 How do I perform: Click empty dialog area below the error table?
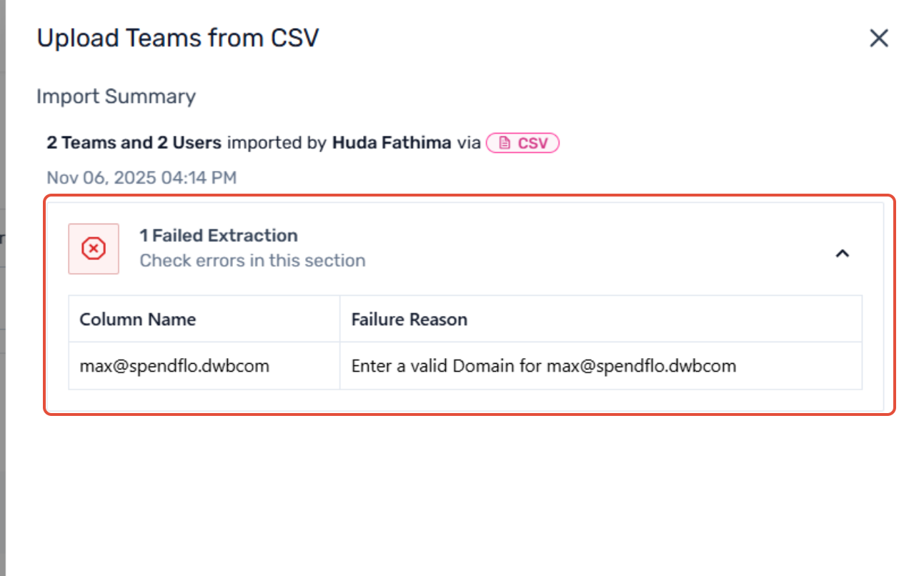465,493
